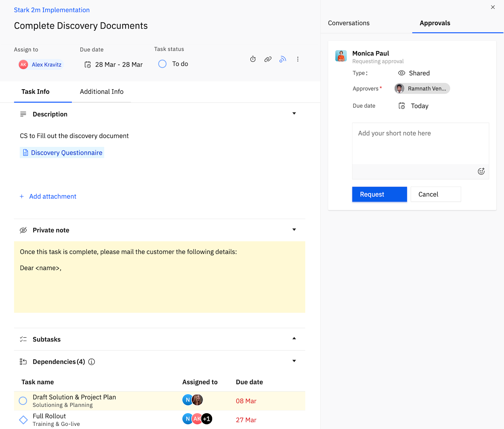This screenshot has width=504, height=429.
Task: Click the short note text field
Action: [x=421, y=143]
